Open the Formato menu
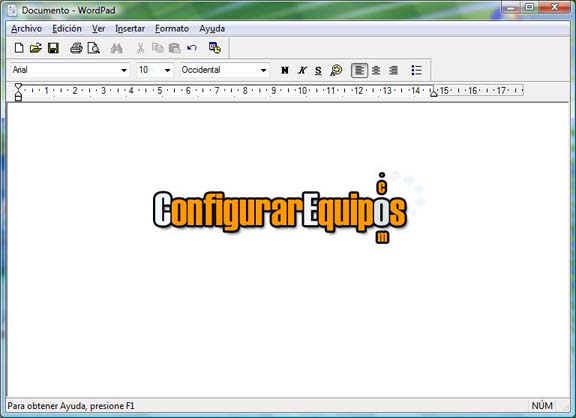The width and height of the screenshot is (576, 418). 172,29
